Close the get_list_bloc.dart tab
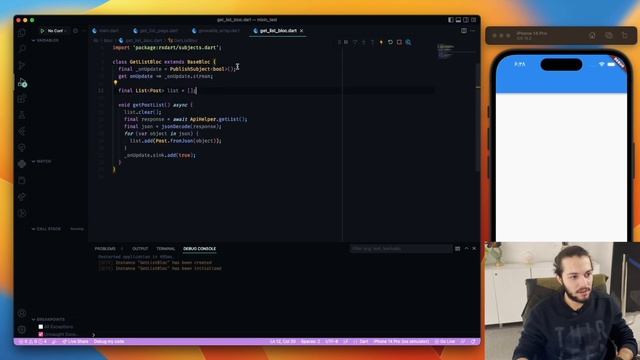The image size is (640, 360). [x=302, y=31]
